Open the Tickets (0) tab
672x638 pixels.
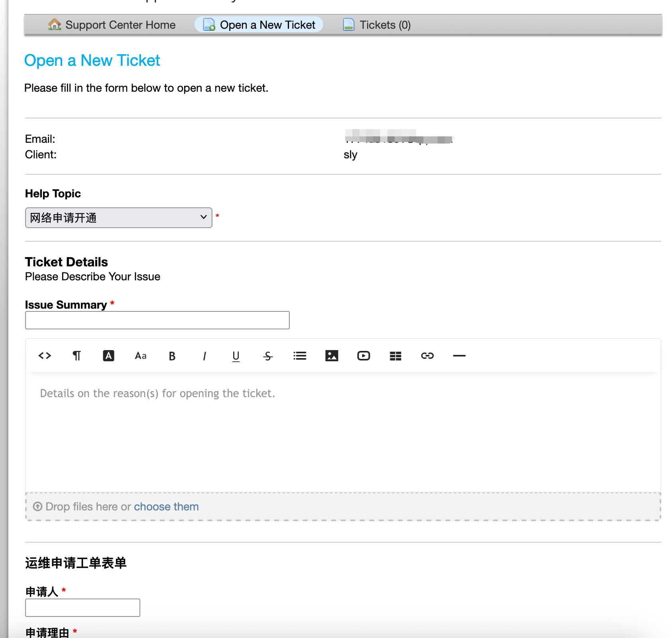377,25
